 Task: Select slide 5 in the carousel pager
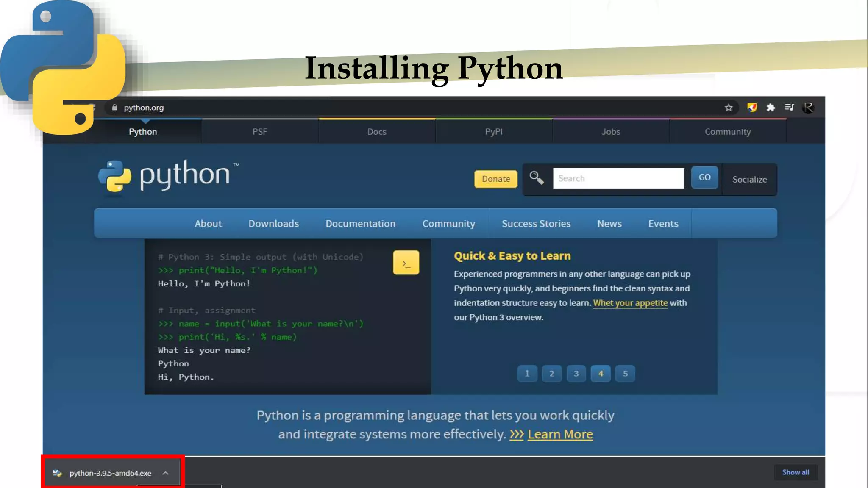point(625,374)
